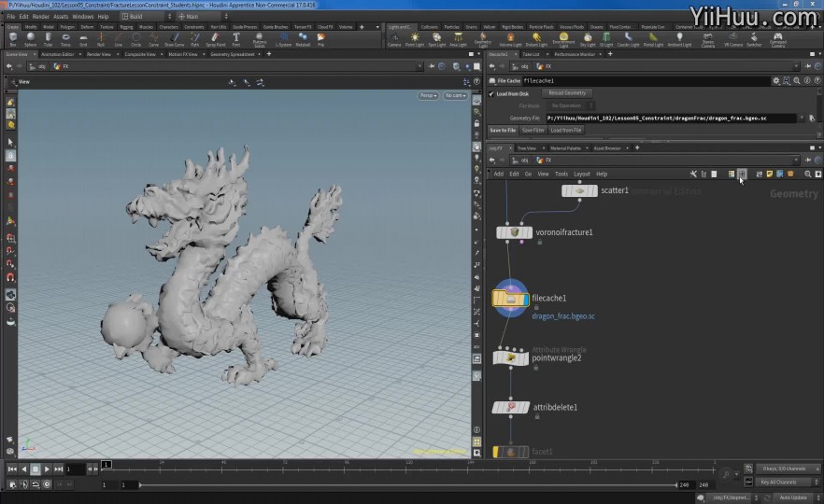Select the Metaball shelf tool

(x=304, y=39)
